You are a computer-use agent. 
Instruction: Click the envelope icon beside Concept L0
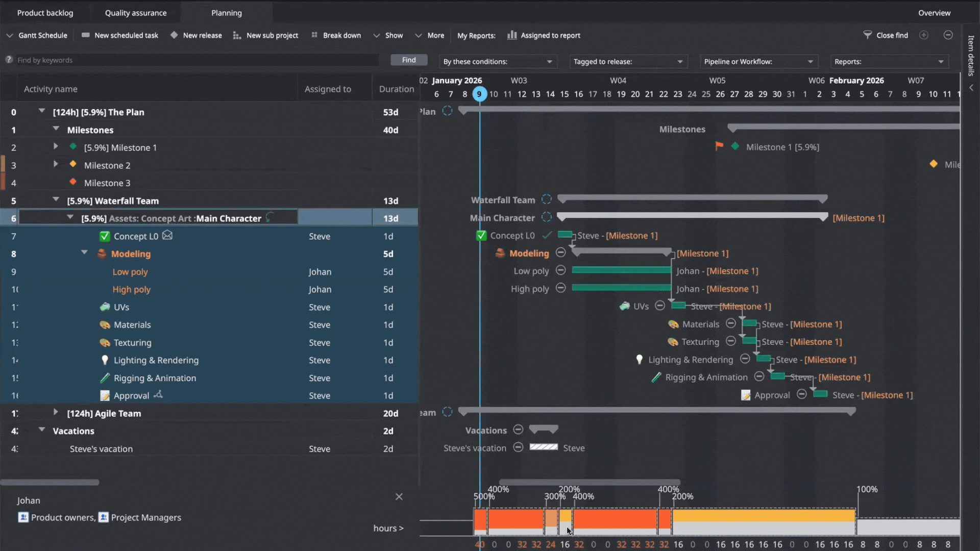pyautogui.click(x=167, y=236)
